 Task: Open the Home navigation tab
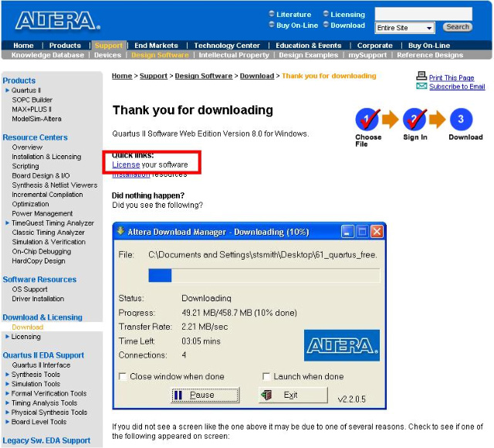tap(23, 46)
